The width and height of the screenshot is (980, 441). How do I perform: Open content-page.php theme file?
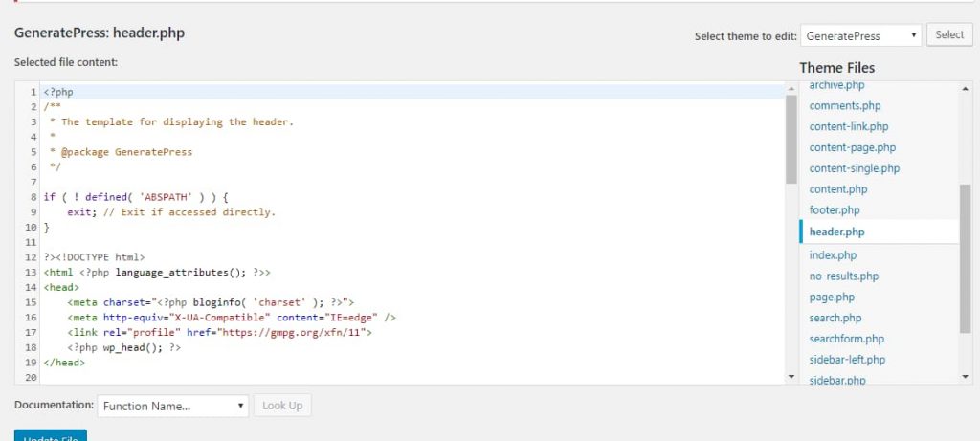pyautogui.click(x=852, y=147)
